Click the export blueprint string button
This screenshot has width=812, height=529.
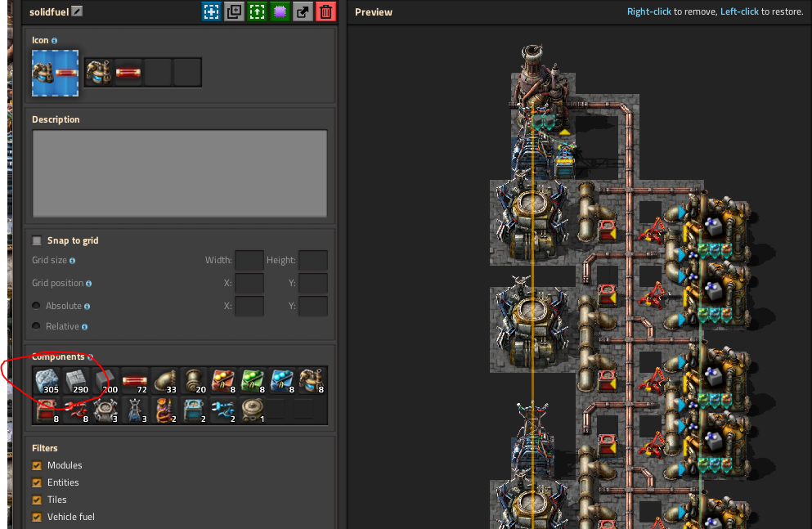pyautogui.click(x=303, y=11)
